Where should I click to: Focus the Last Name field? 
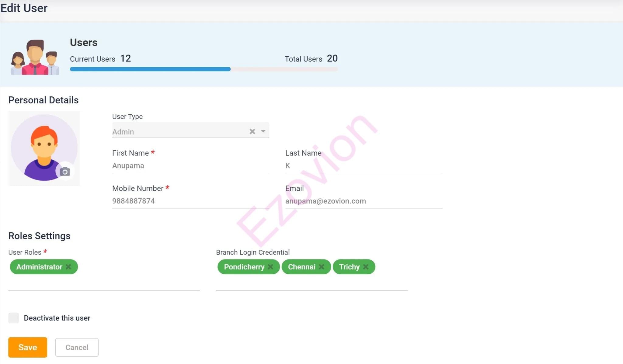tap(364, 166)
